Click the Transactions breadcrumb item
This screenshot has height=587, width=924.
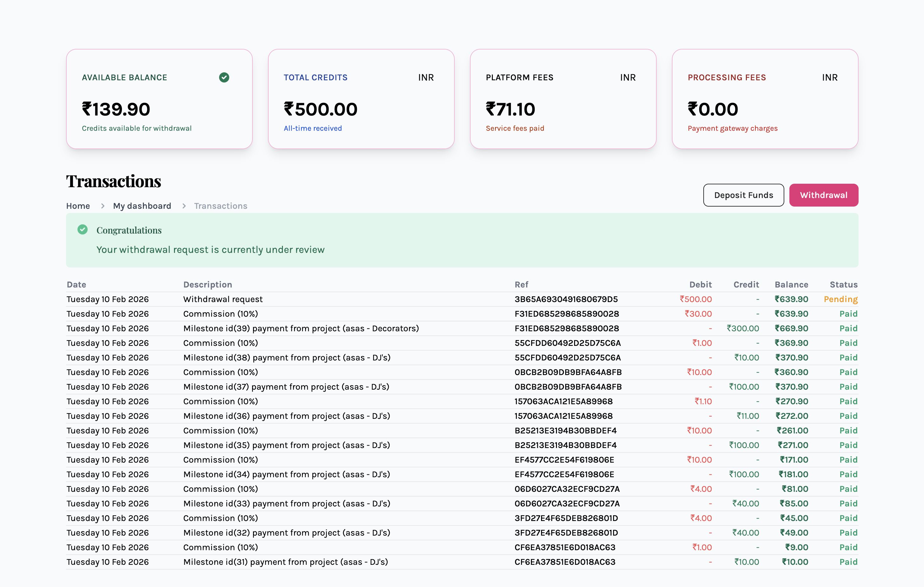point(221,206)
